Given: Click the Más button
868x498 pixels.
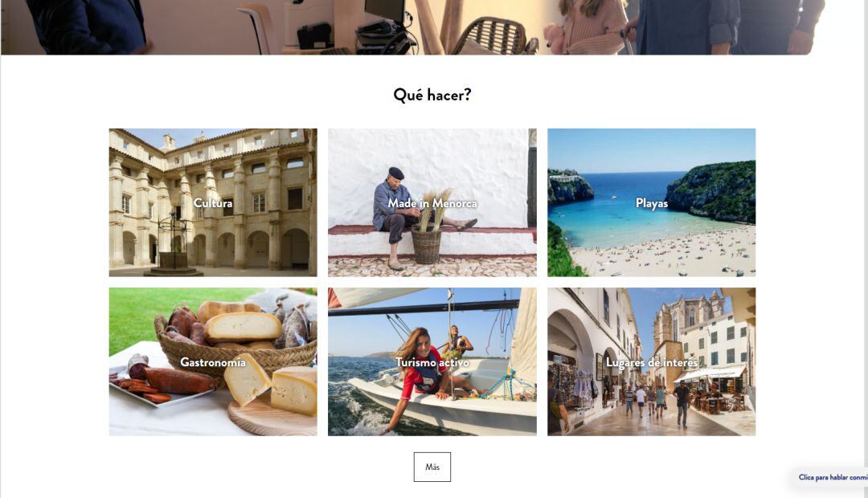Looking at the screenshot, I should coord(432,467).
